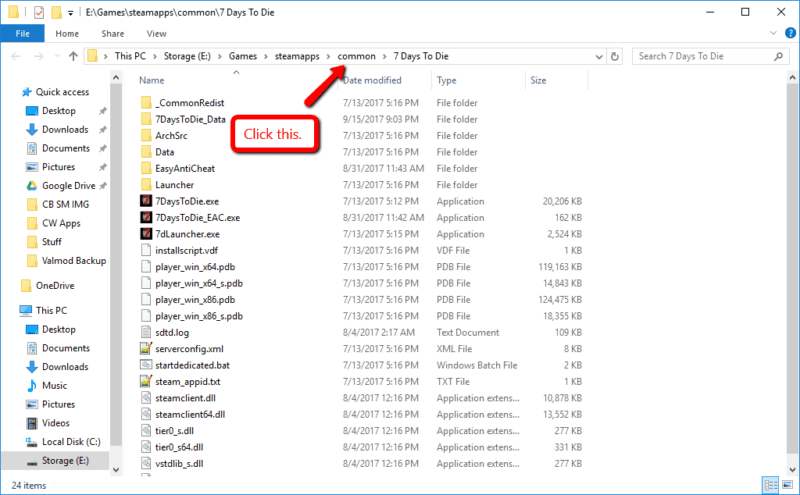The image size is (800, 495).
Task: Select the steam_appid.txt file icon
Action: coord(146,381)
